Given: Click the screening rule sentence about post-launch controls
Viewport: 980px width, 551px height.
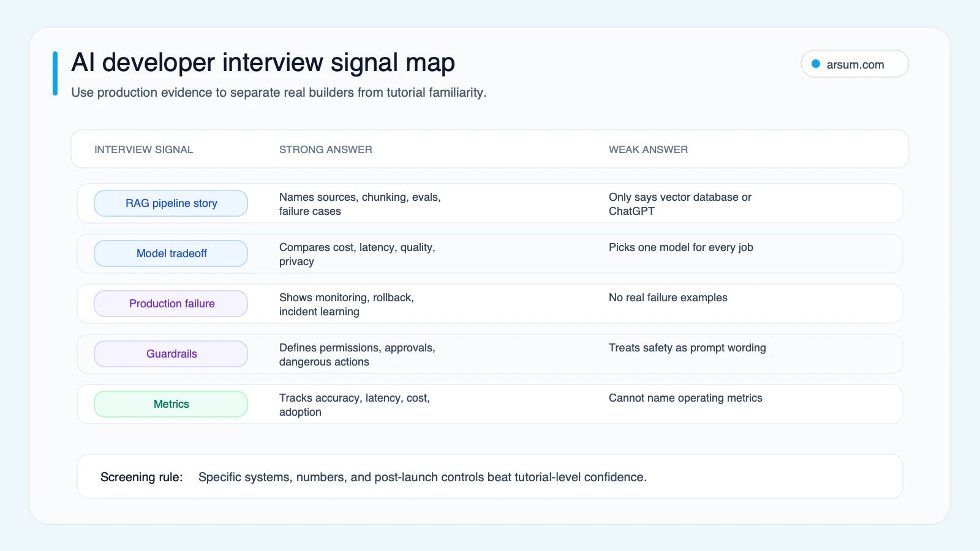Looking at the screenshot, I should pyautogui.click(x=423, y=477).
